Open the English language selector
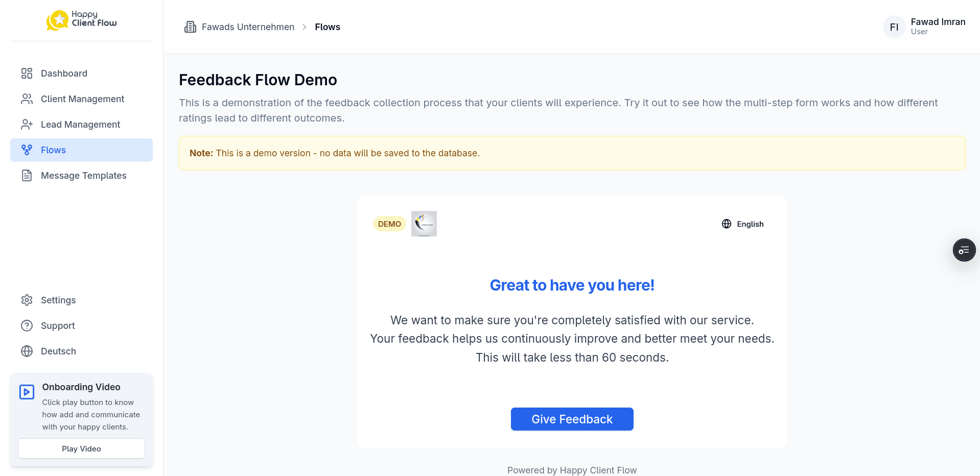Image resolution: width=980 pixels, height=476 pixels. click(742, 224)
